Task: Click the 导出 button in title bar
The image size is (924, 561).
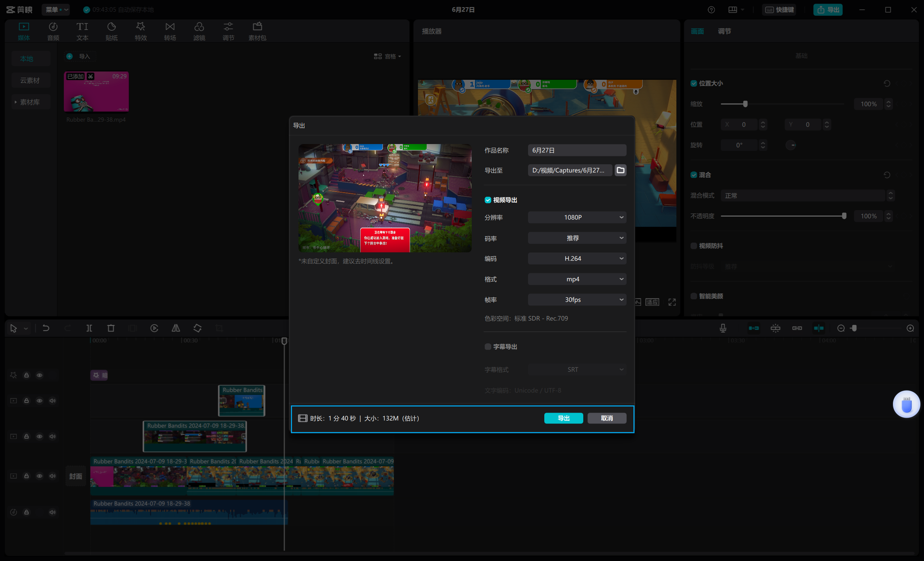Action: click(x=828, y=10)
